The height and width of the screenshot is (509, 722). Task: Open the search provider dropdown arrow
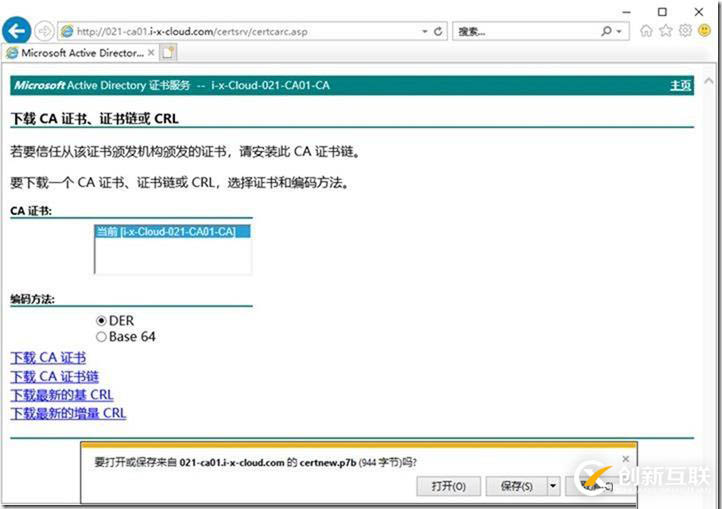coord(619,31)
